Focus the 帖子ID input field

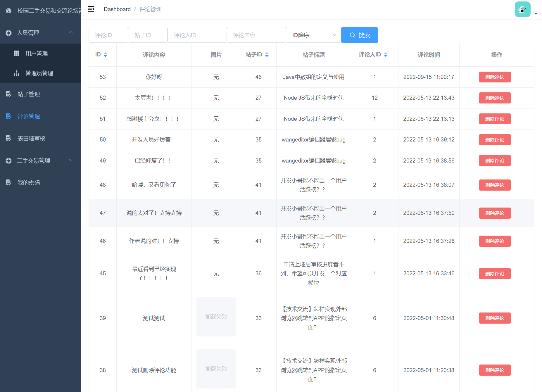[148, 35]
